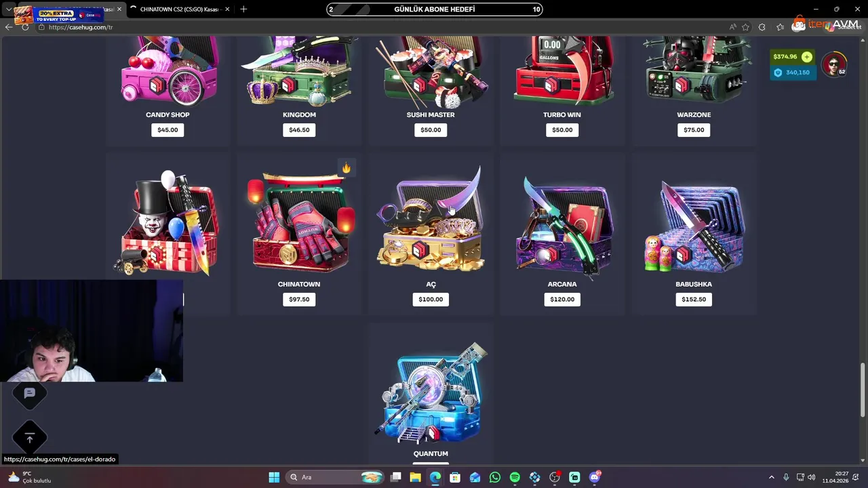Open the weather widget on the taskbar
This screenshot has height=488, width=868.
pyautogui.click(x=30, y=477)
